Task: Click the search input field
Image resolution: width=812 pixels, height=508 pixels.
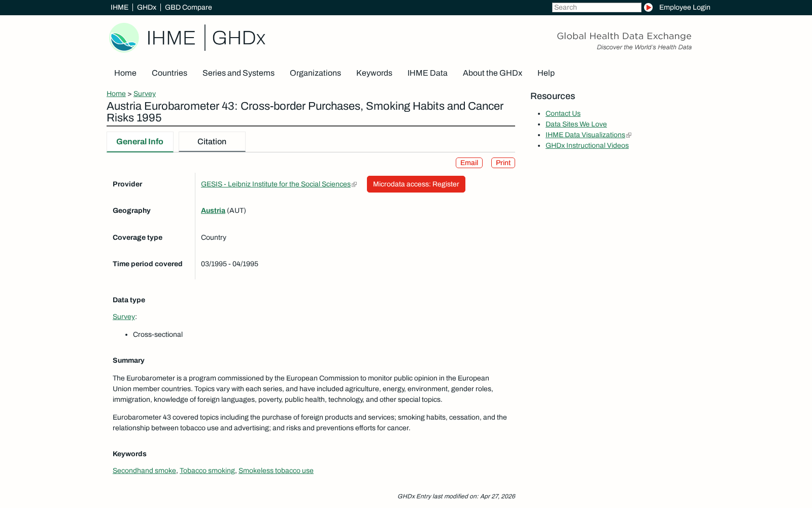Action: pos(596,7)
